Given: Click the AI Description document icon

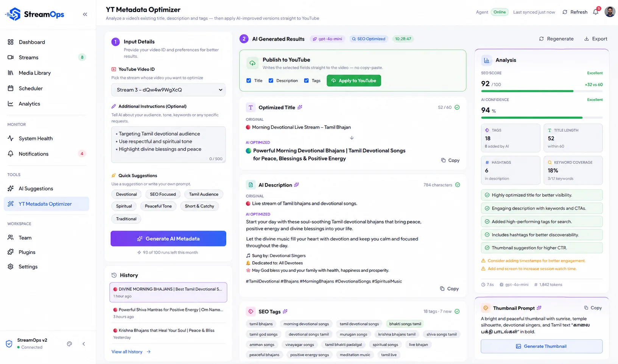Looking at the screenshot, I should (251, 185).
